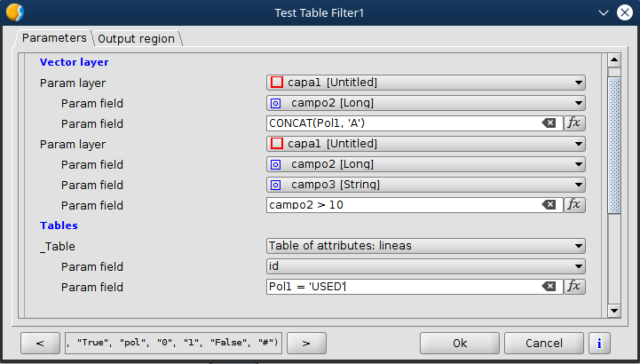Go to next with the > button
The height and width of the screenshot is (364, 640).
click(x=304, y=343)
